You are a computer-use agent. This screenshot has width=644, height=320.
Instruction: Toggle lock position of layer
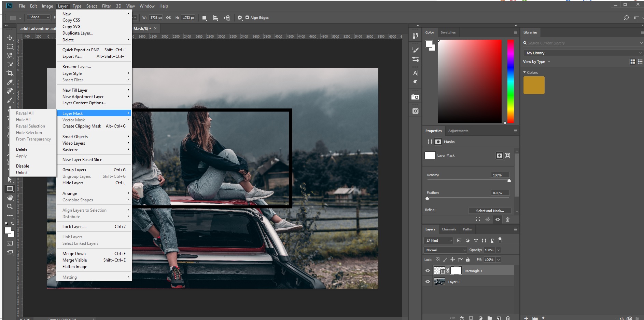click(452, 259)
